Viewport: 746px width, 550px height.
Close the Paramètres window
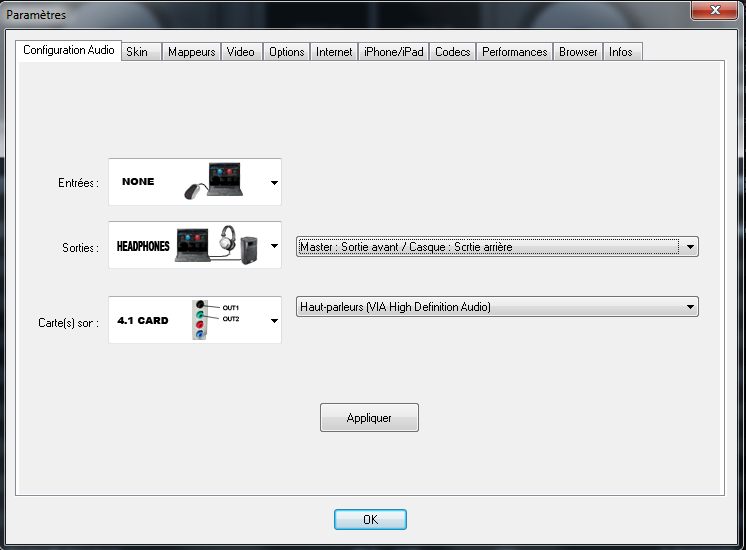[714, 10]
